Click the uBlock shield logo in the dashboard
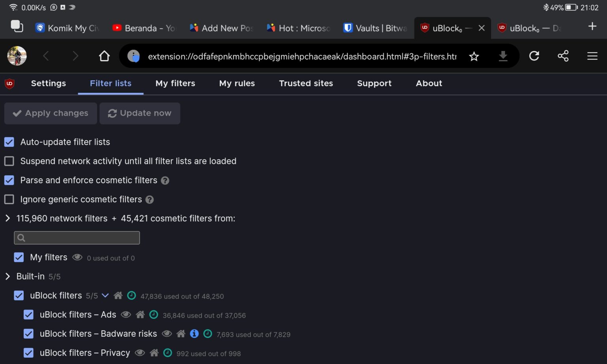The width and height of the screenshot is (607, 364). 9,83
